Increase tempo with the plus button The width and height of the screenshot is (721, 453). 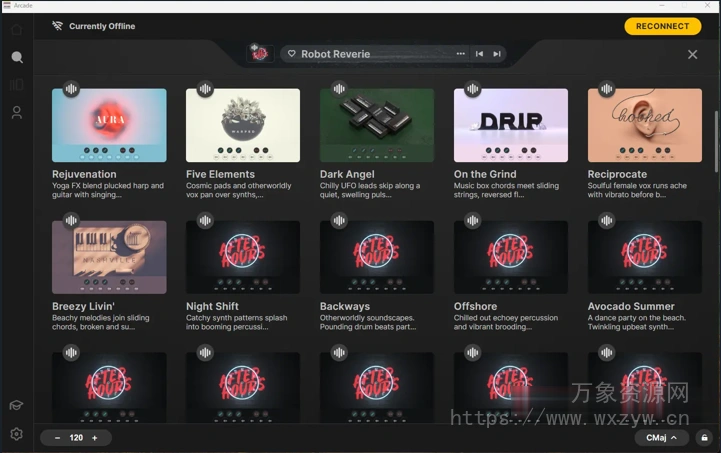(x=95, y=438)
